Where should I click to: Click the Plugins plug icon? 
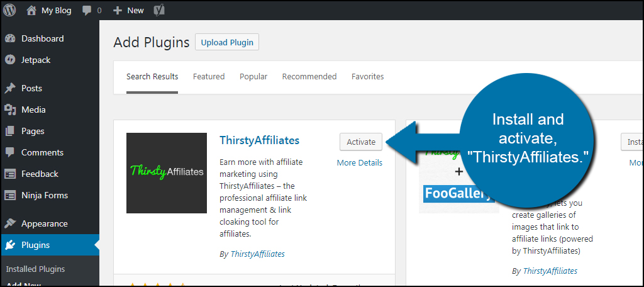click(x=10, y=245)
